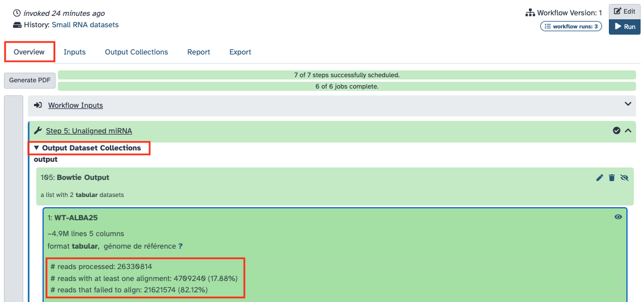This screenshot has width=644, height=302.
Task: Click the clock icon next to invoked time
Action: coord(17,13)
